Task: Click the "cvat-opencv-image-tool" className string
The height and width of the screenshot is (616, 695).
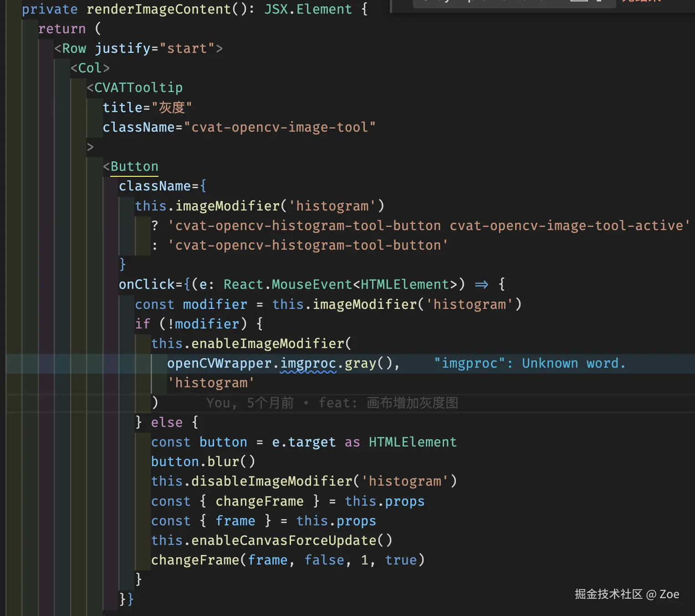Action: pyautogui.click(x=280, y=127)
